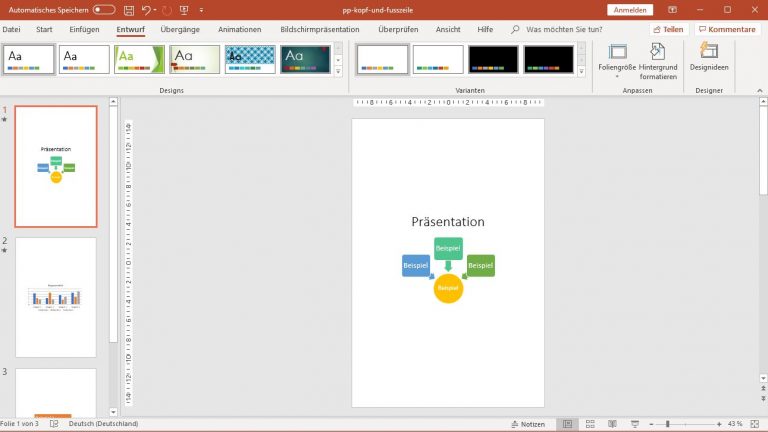Open the Foliengröße dropdown
Screen dimensions: 768x432
617,61
